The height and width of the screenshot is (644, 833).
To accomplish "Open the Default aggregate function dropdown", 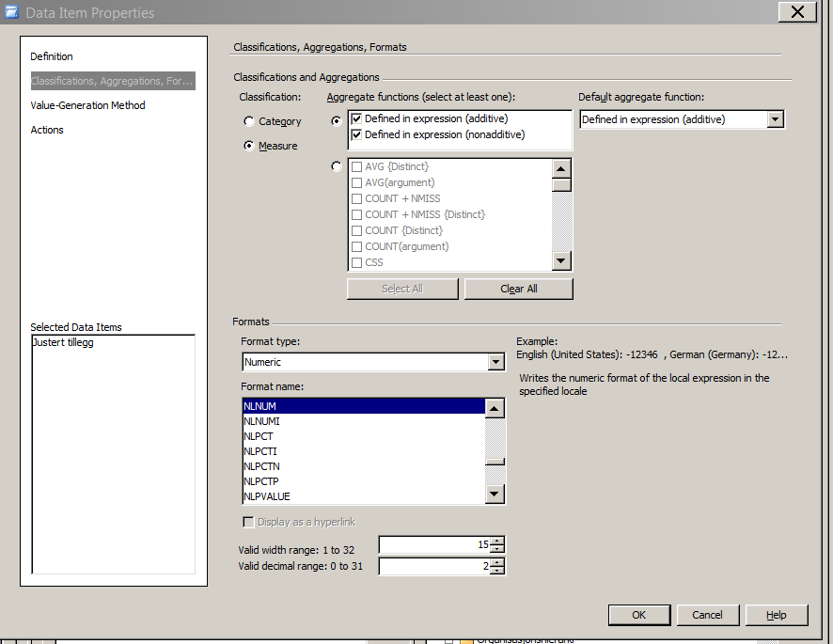I will coord(775,119).
